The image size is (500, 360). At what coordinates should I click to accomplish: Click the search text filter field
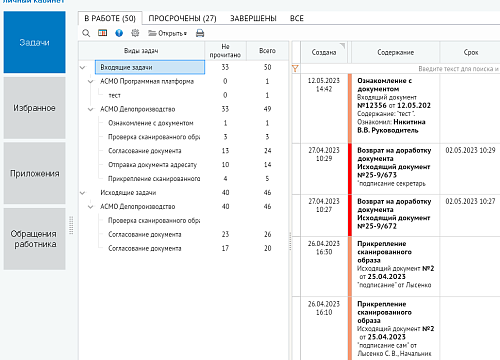[x=400, y=69]
